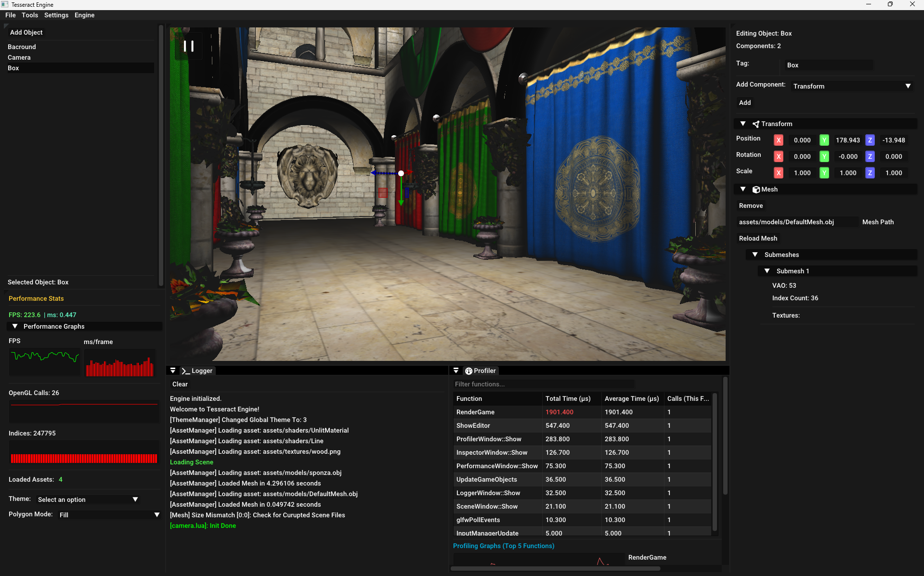This screenshot has height=576, width=924.
Task: Click the Position Y axis label
Action: point(824,140)
